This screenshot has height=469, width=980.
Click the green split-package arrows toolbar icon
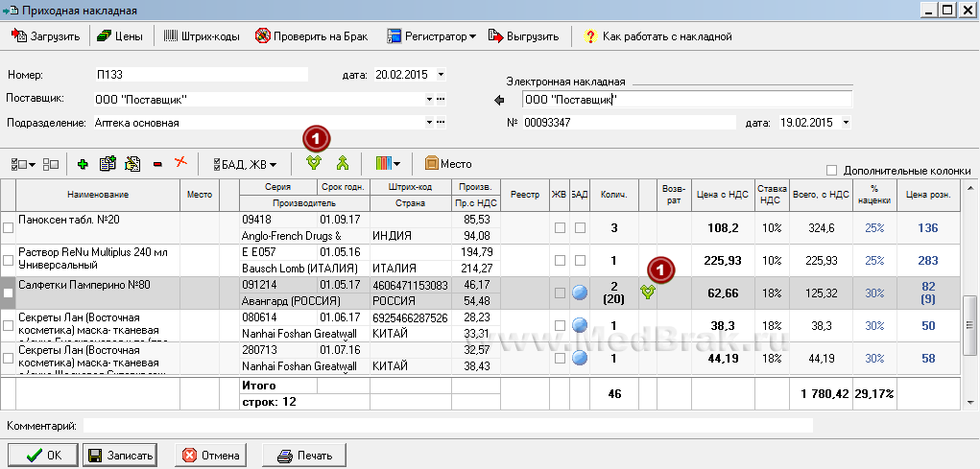coord(314,163)
